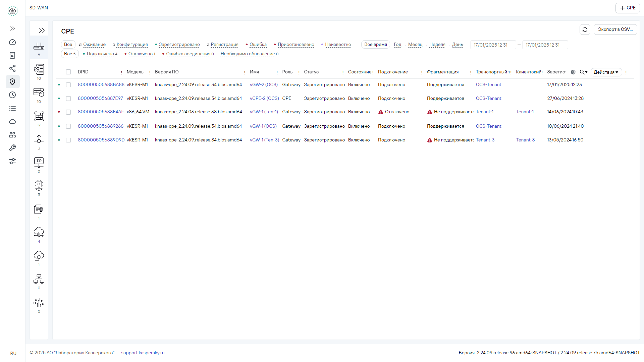Image resolution: width=644 pixels, height=362 pixels.
Task: Open Версия ПО column options menu
Action: click(245, 72)
